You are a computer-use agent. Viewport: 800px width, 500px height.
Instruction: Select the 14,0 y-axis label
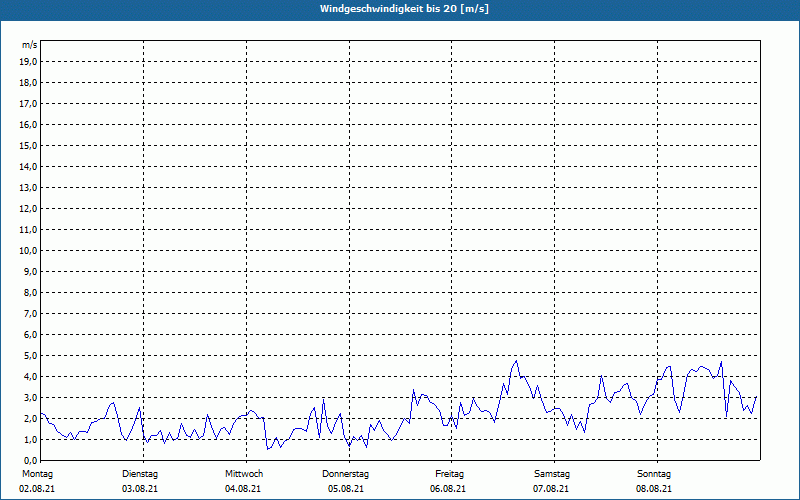[29, 166]
